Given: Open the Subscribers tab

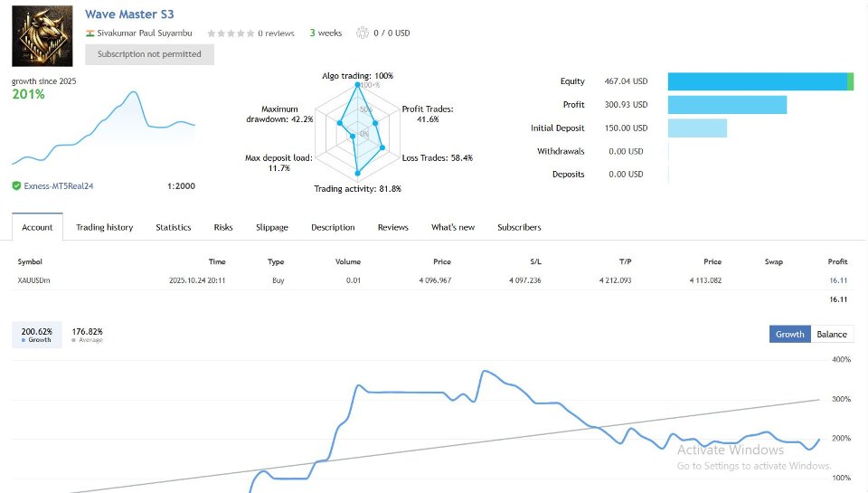Looking at the screenshot, I should point(519,227).
